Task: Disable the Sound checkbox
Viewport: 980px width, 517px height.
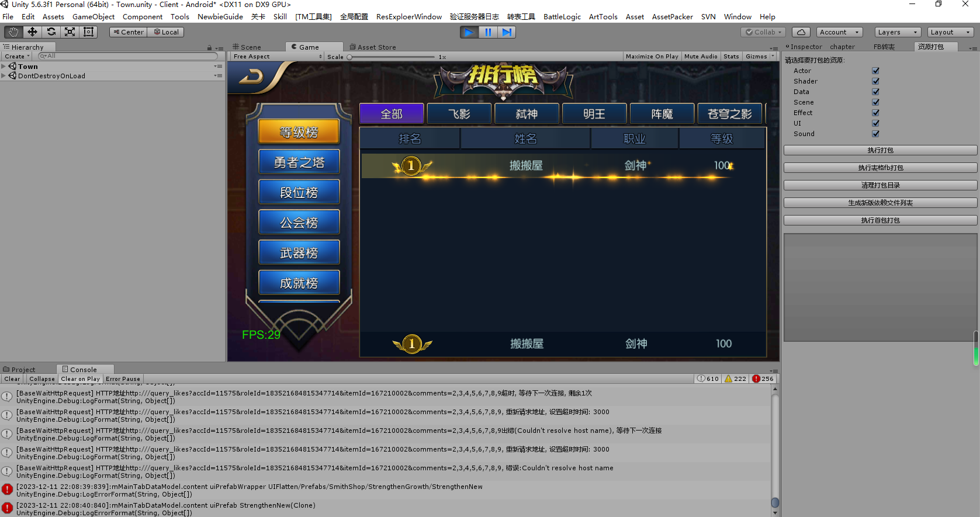Action: click(875, 134)
